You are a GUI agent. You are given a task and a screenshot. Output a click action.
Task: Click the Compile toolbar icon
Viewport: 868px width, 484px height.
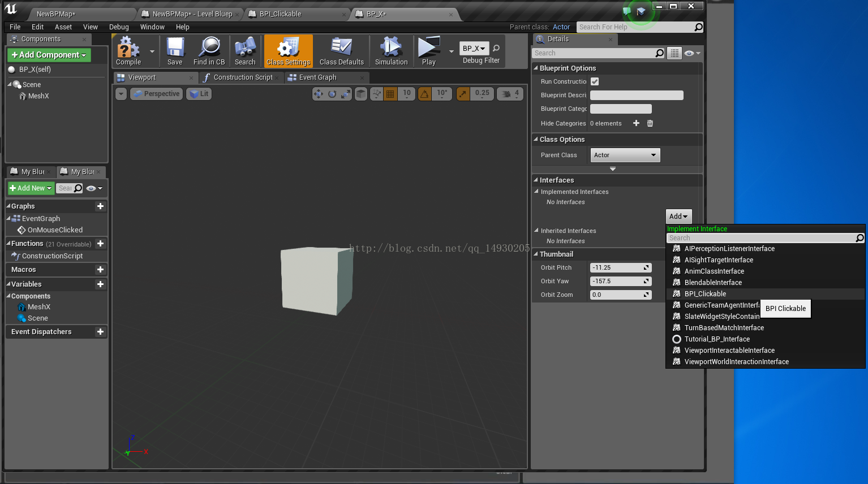pos(128,51)
